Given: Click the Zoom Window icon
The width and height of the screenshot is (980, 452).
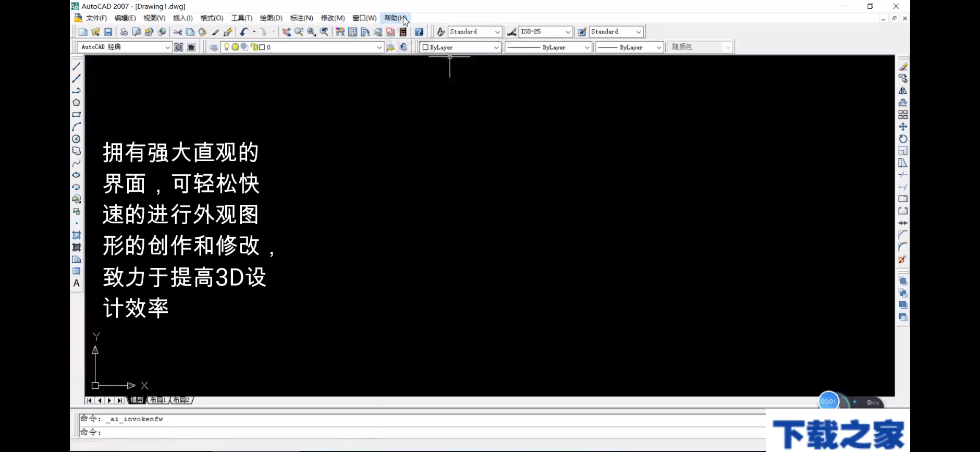Looking at the screenshot, I should [x=312, y=32].
